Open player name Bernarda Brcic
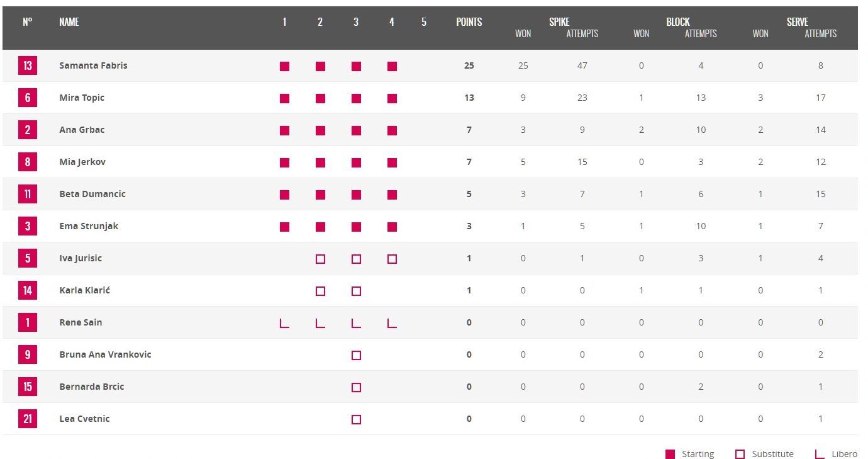 92,387
